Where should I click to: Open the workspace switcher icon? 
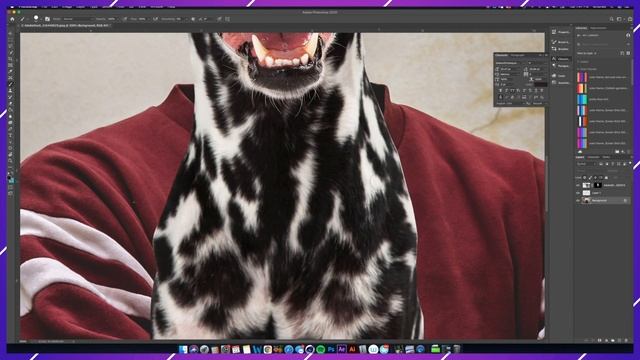(620, 19)
